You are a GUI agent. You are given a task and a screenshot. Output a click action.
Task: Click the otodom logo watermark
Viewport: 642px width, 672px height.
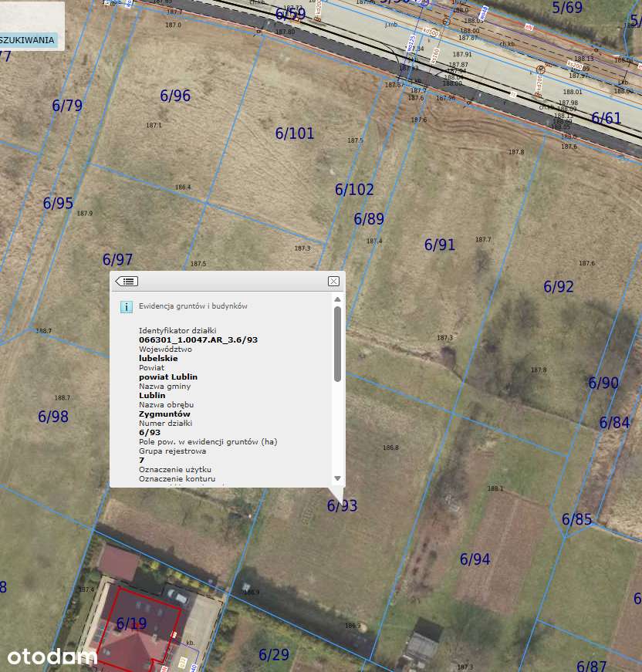coord(52,657)
